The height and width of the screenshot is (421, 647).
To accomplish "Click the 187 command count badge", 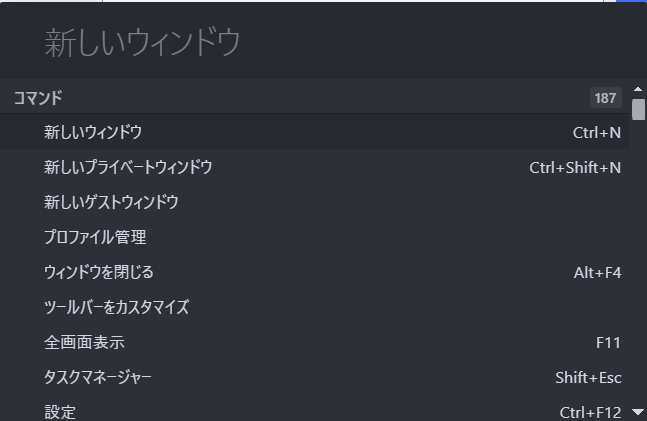I will (x=605, y=98).
